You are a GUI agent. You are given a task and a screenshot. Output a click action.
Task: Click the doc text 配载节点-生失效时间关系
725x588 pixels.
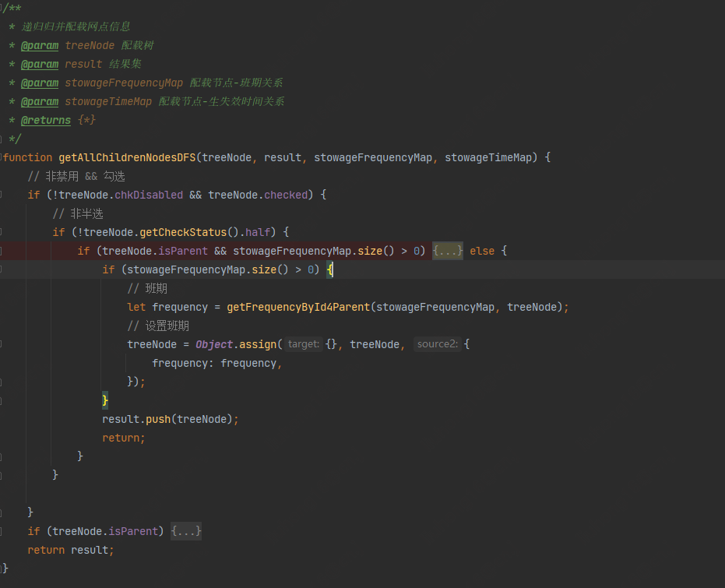(x=221, y=102)
